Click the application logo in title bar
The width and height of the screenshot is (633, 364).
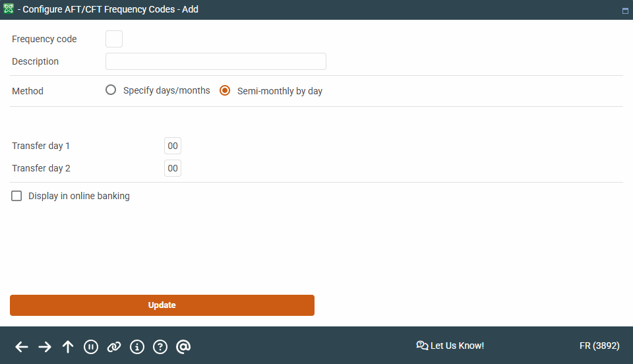pos(9,9)
